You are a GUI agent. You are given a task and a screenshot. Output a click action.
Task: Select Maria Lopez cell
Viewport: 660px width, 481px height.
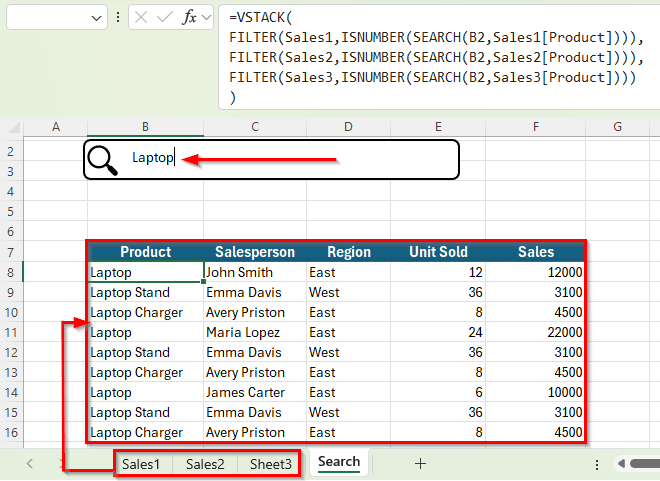click(255, 332)
